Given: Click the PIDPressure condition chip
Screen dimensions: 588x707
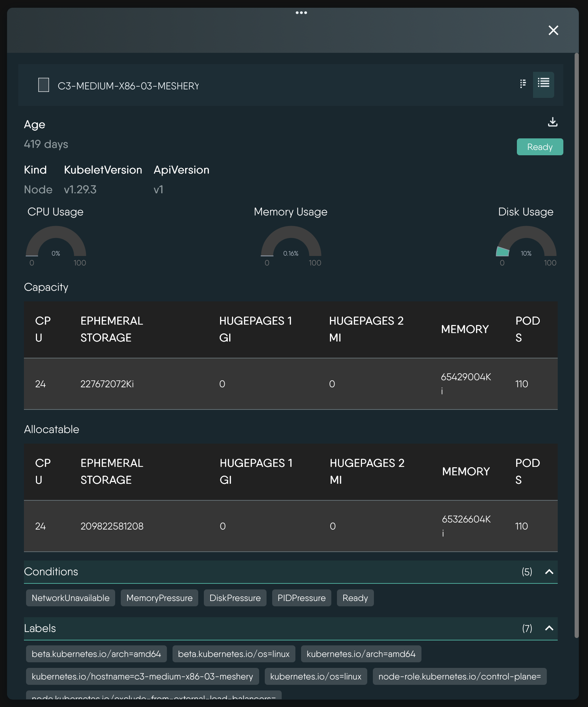Looking at the screenshot, I should pos(301,598).
